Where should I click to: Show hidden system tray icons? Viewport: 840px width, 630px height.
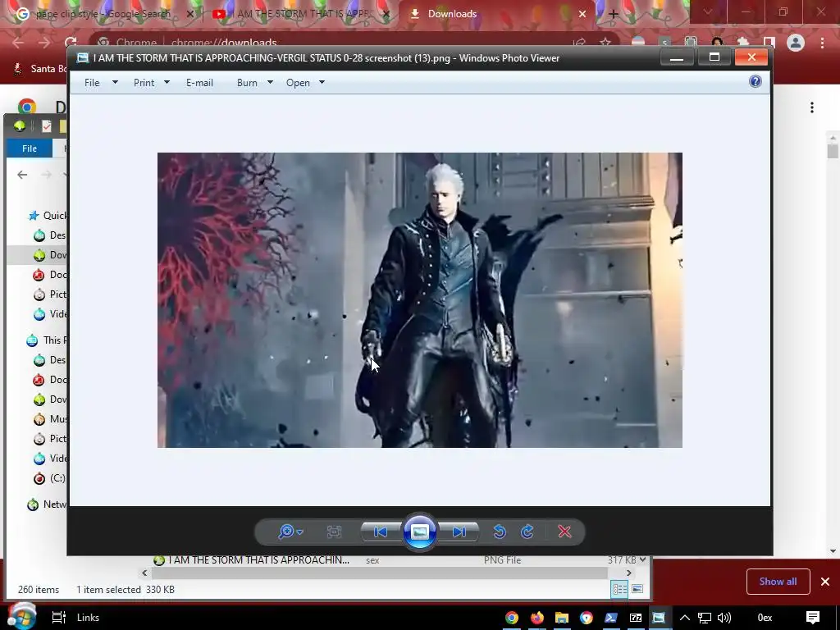685,618
